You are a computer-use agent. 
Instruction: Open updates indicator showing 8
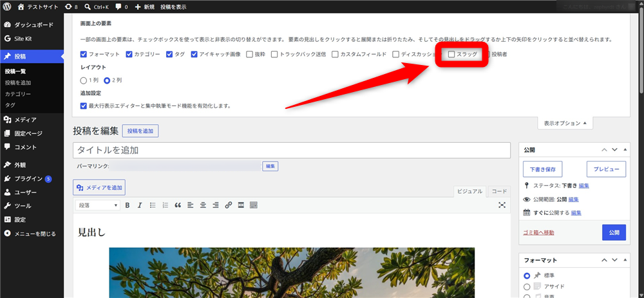click(71, 6)
